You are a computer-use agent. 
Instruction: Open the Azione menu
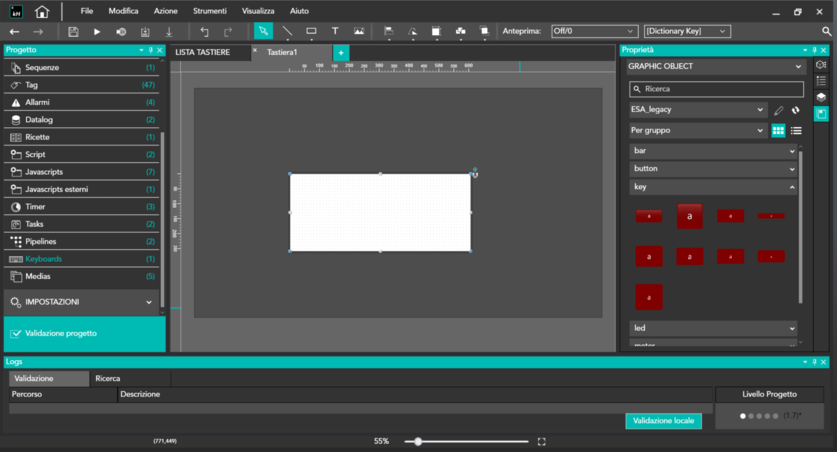(x=165, y=11)
